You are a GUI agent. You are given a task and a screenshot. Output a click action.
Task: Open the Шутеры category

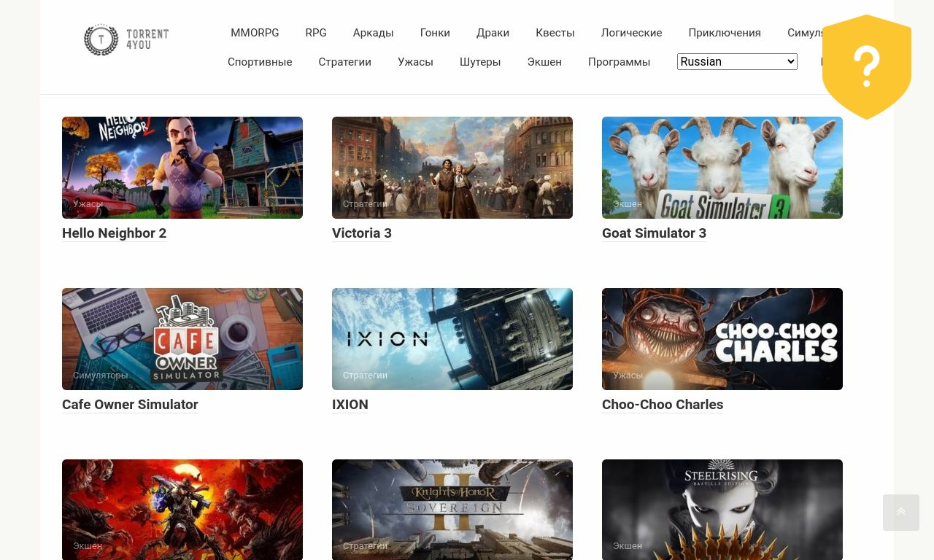point(480,62)
